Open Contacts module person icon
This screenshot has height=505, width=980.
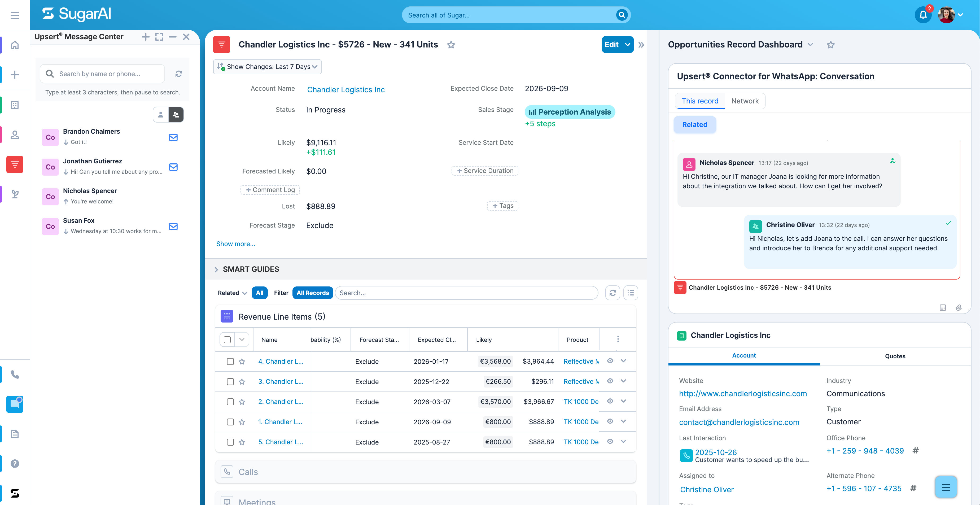(x=15, y=135)
